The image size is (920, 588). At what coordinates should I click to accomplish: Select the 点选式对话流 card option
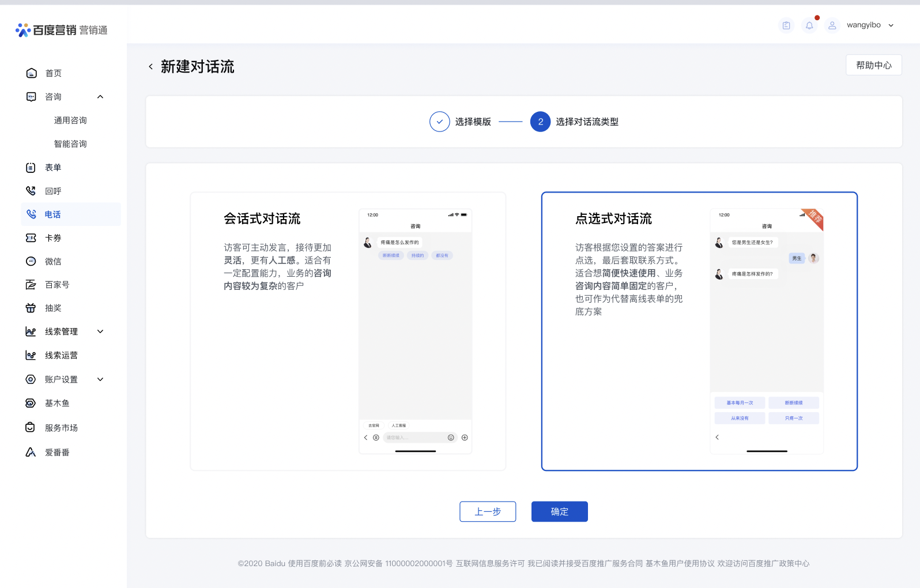pos(699,331)
